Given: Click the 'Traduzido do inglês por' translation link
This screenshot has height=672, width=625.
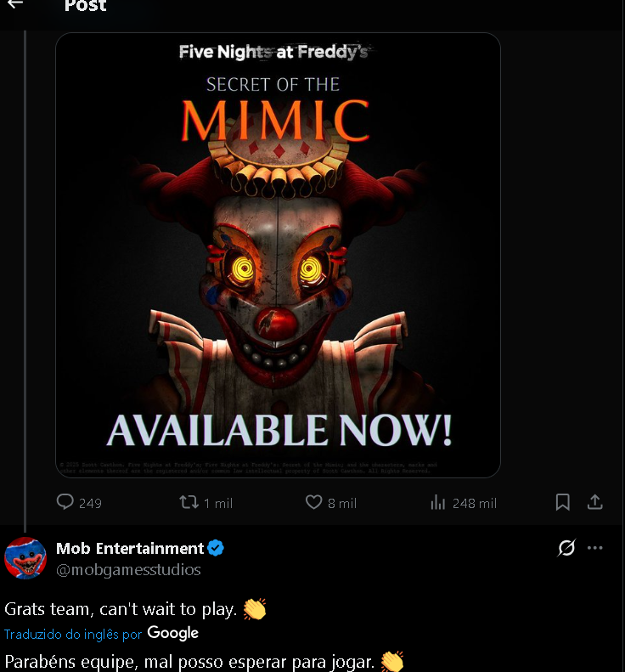Looking at the screenshot, I should [73, 635].
